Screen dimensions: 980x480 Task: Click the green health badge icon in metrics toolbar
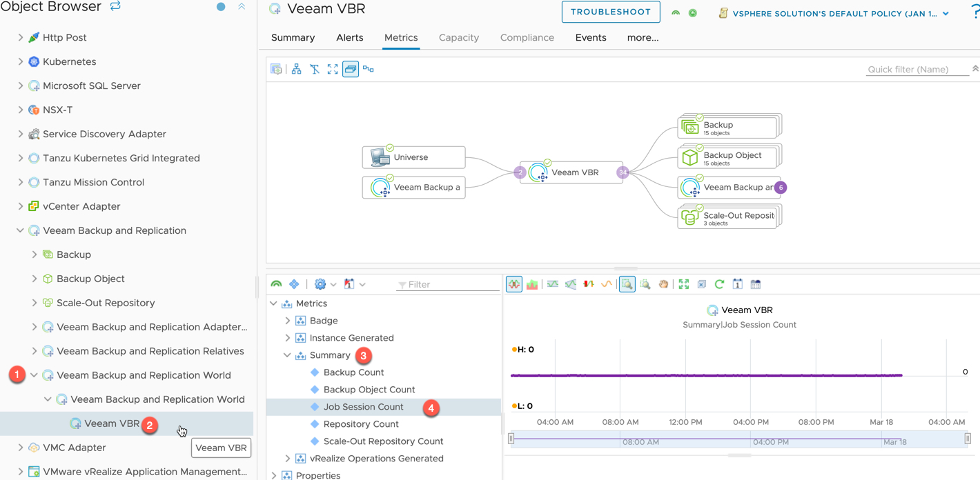coord(276,284)
